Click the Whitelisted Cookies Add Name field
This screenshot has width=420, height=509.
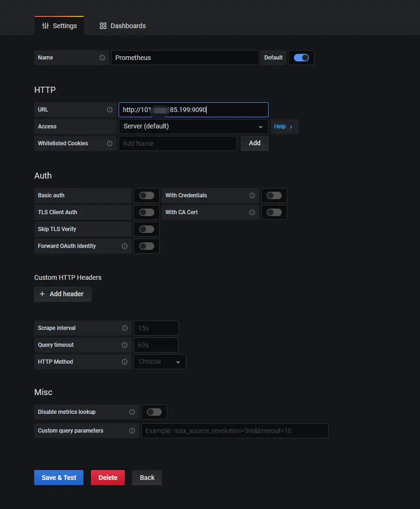178,143
